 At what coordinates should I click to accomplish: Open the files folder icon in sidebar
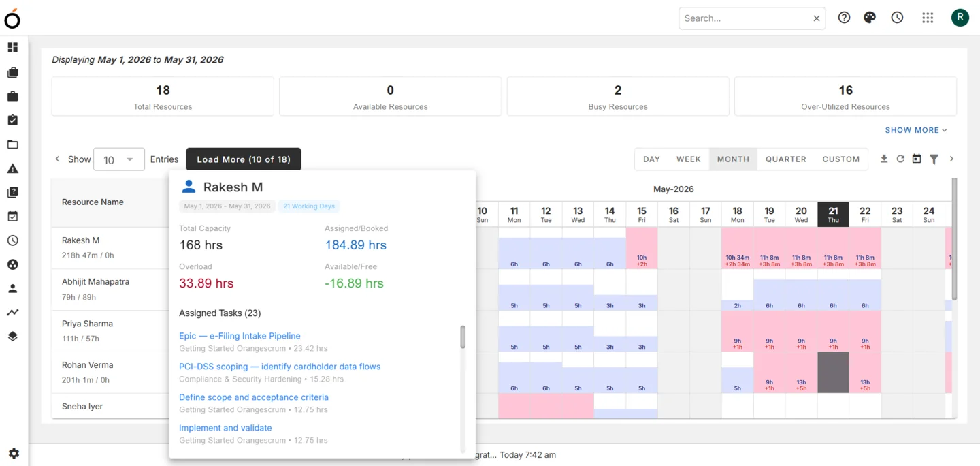pos(13,144)
